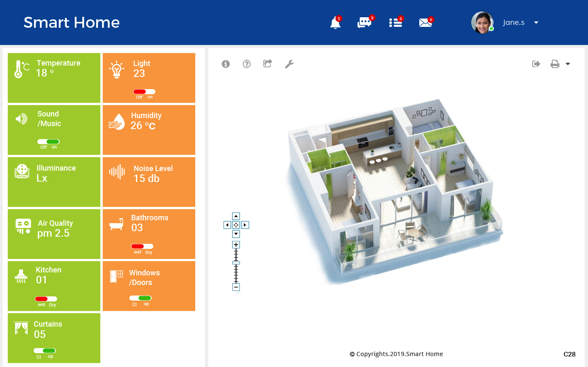Click Jane.s profile picture
Image resolution: width=588 pixels, height=367 pixels.
(482, 22)
